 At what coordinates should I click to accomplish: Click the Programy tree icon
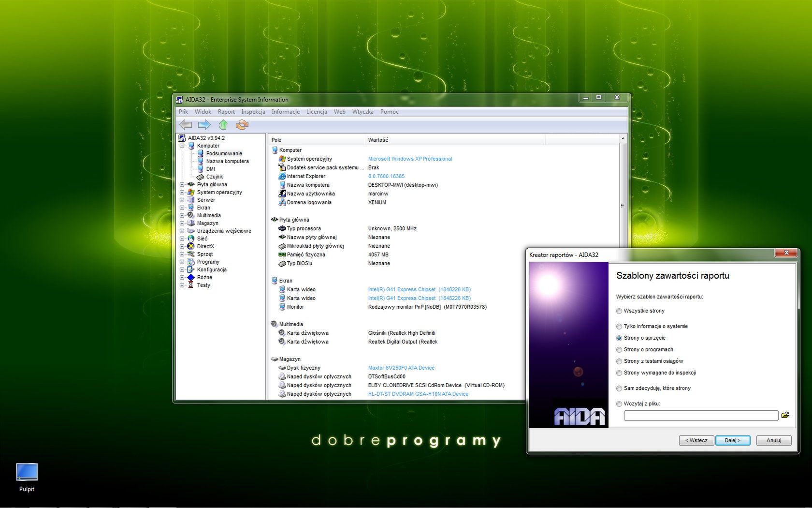tap(191, 262)
